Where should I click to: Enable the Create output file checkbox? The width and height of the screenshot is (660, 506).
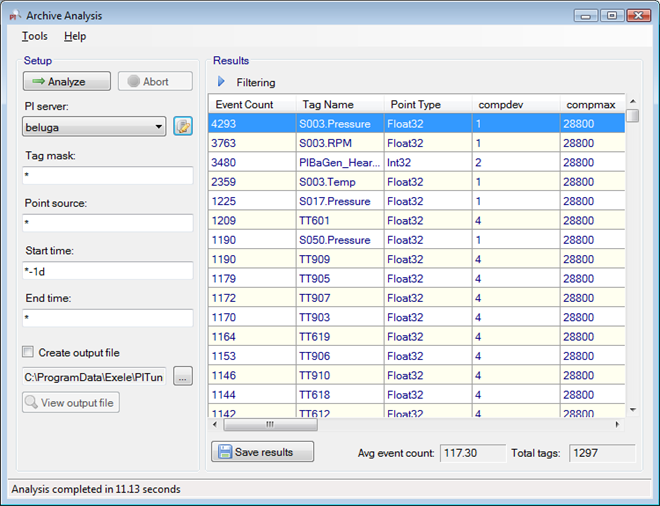(28, 352)
